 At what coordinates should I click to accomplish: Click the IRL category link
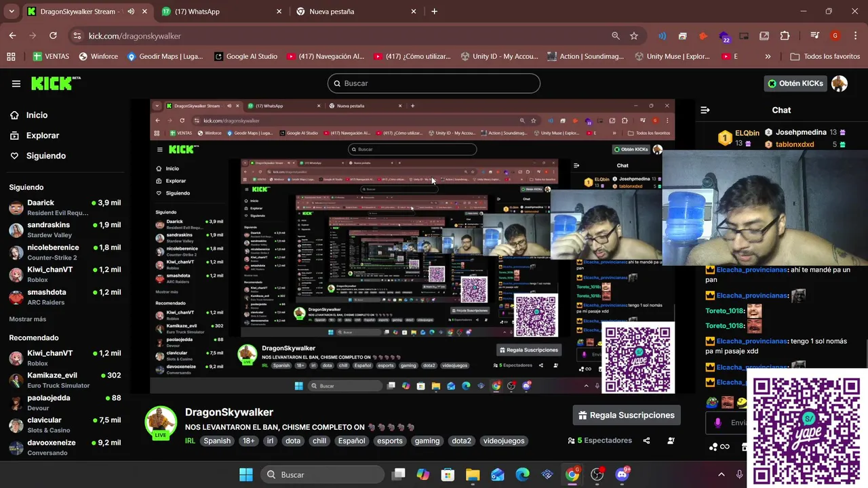coord(190,441)
